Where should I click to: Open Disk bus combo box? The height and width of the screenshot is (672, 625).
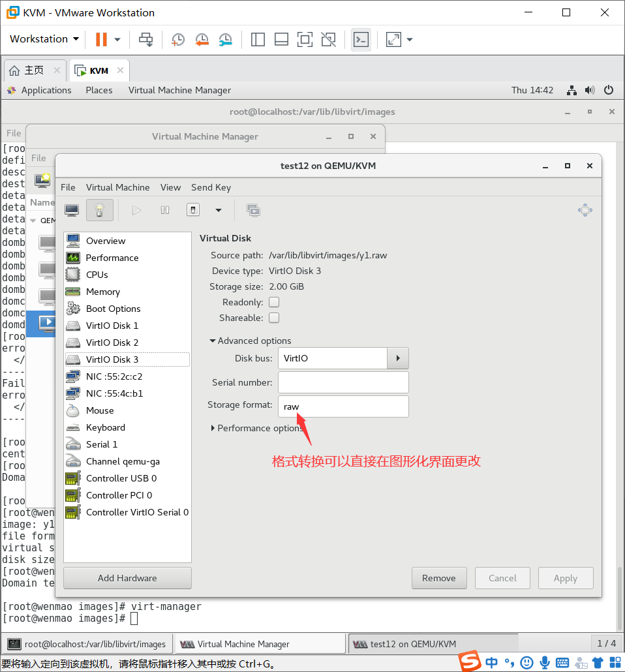pos(333,358)
